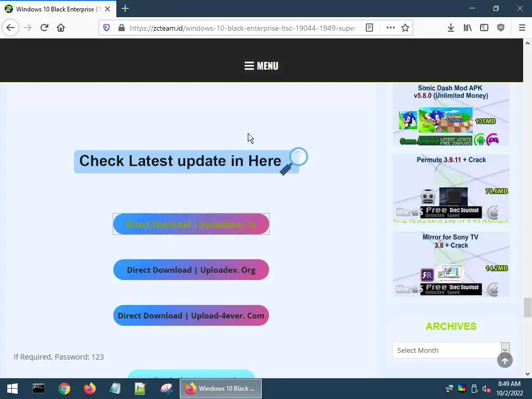Open the downloads panel
The width and height of the screenshot is (532, 399).
[x=451, y=28]
